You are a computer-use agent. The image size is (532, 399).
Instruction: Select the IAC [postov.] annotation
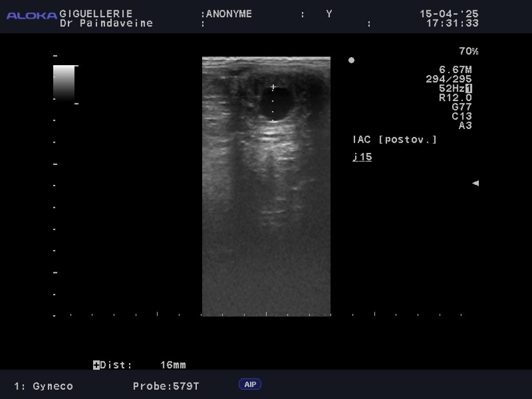395,140
